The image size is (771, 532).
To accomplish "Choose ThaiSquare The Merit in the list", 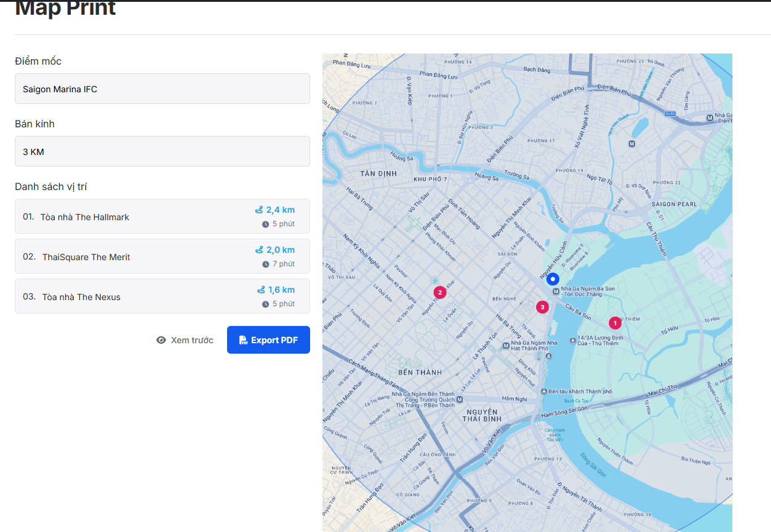I will (x=86, y=257).
